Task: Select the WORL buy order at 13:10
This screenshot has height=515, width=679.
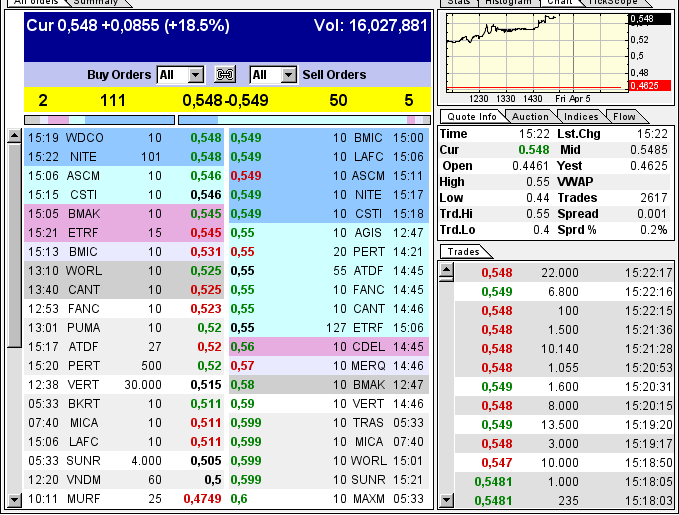Action: coord(124,271)
